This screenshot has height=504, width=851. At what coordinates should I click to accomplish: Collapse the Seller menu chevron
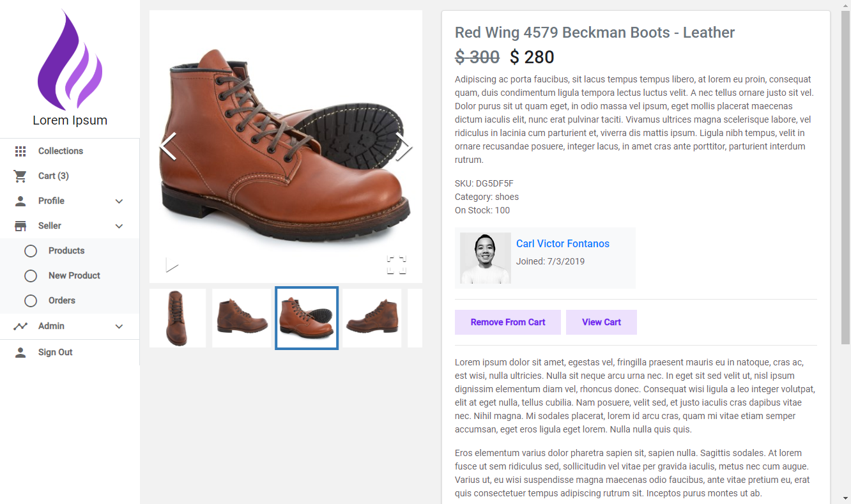click(x=119, y=226)
